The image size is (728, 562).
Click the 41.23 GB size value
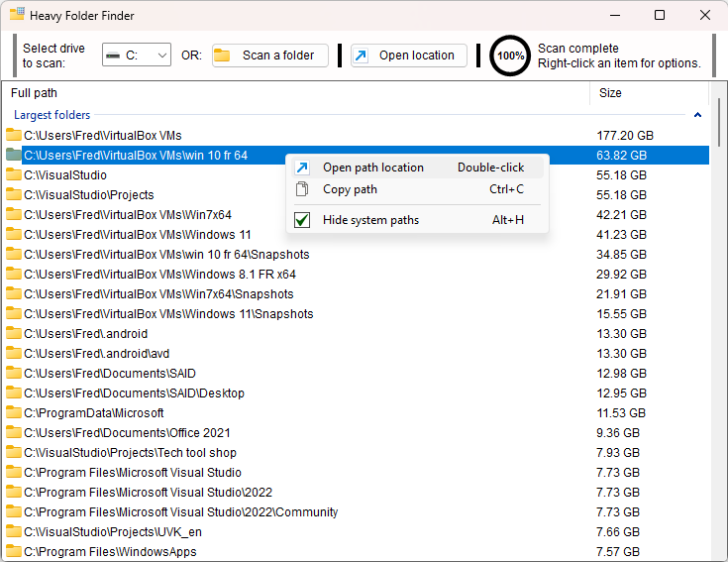[621, 235]
